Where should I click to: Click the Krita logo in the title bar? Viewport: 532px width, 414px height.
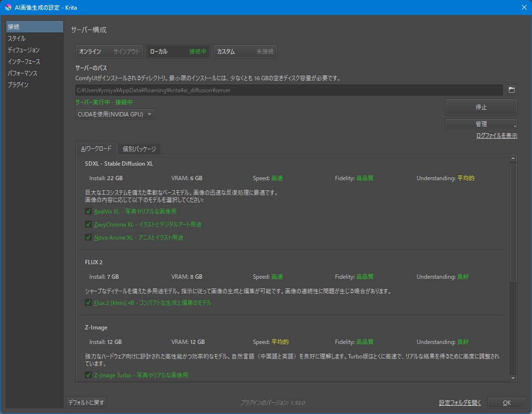pos(8,7)
